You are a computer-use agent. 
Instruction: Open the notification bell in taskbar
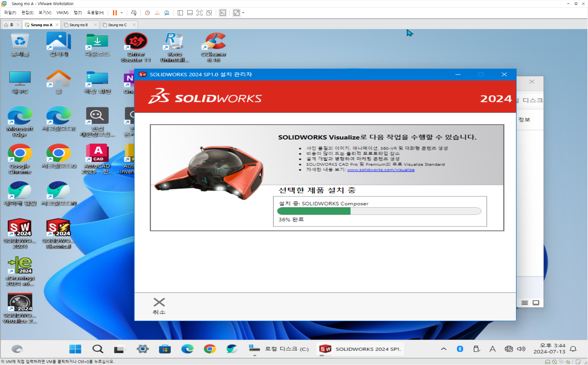point(573,349)
